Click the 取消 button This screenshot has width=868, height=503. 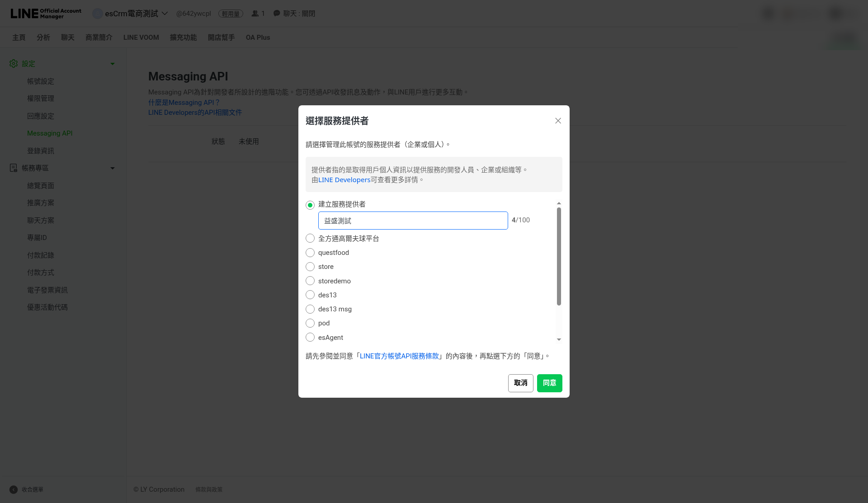[521, 383]
